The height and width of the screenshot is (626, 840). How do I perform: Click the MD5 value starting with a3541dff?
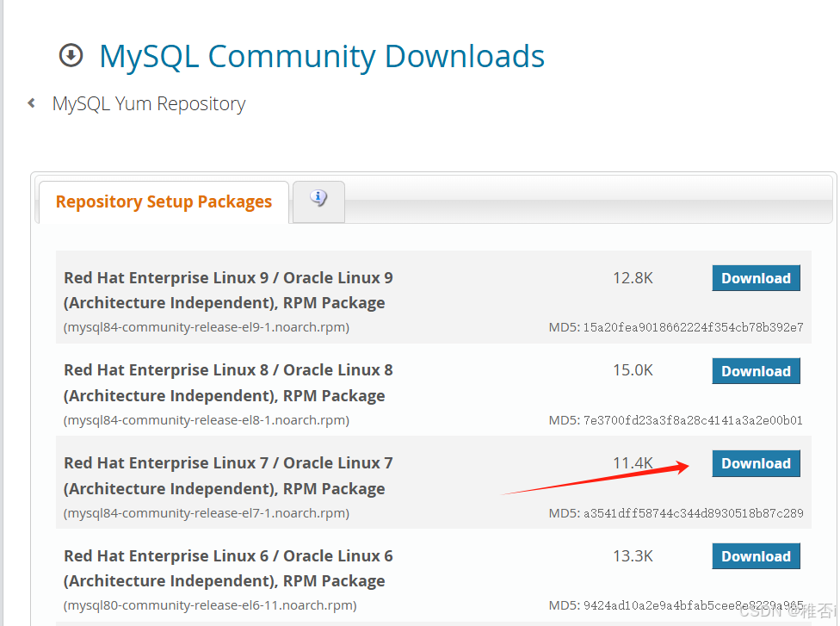693,513
